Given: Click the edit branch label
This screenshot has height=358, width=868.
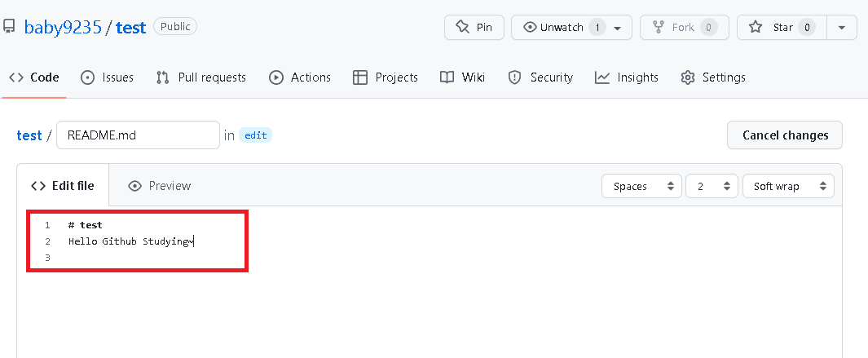Looking at the screenshot, I should (x=255, y=135).
